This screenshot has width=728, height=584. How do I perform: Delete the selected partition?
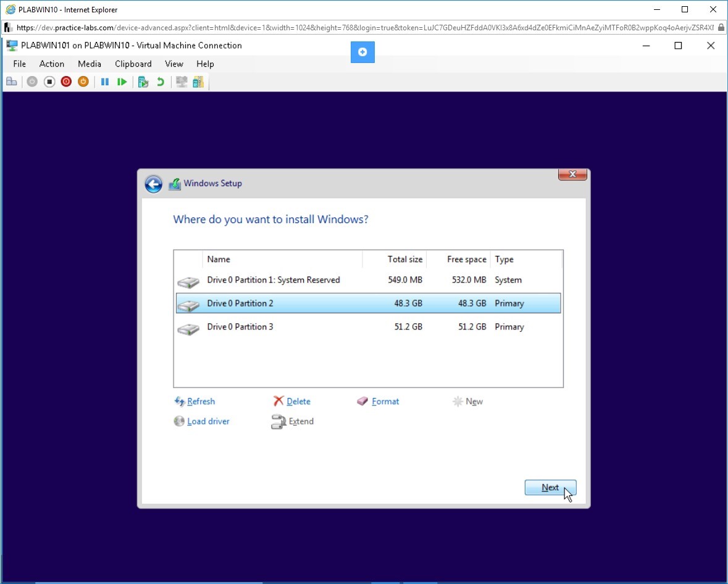point(292,402)
